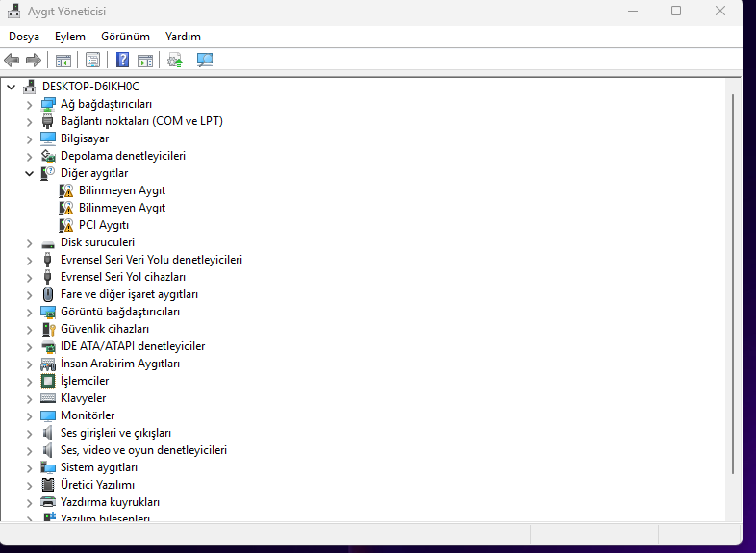
Task: Expand the Ağ bağdaştırıcıları category
Action: coord(30,105)
